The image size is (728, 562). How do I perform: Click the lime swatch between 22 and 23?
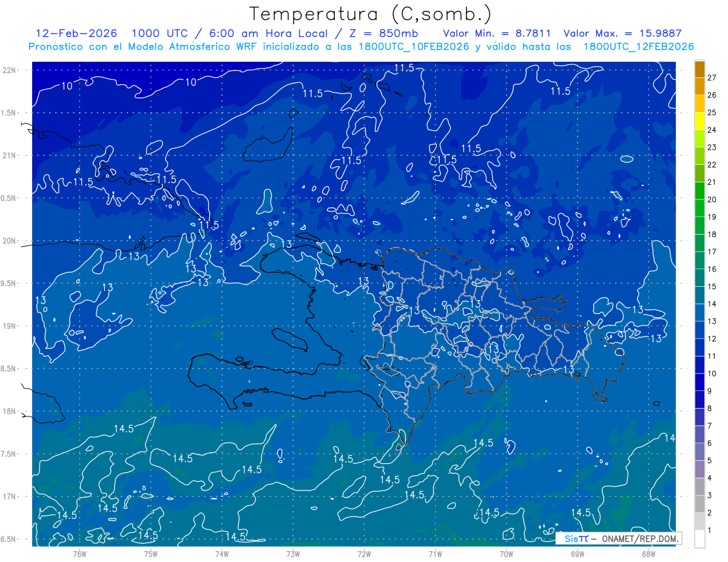coord(699,156)
